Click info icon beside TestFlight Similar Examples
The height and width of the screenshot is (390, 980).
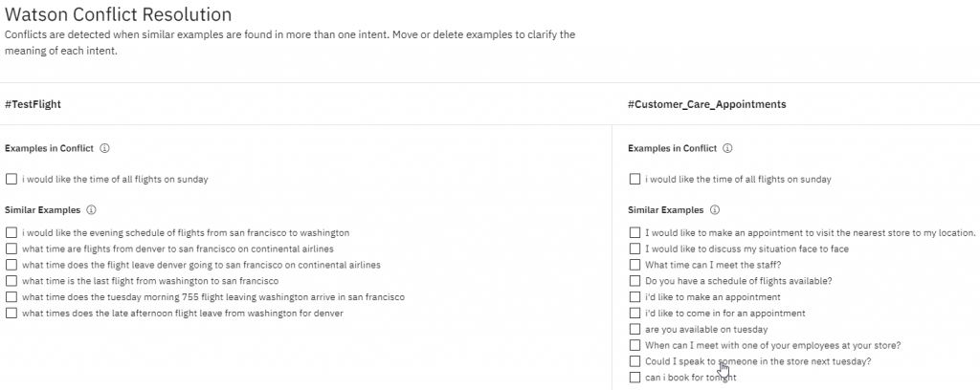click(91, 210)
